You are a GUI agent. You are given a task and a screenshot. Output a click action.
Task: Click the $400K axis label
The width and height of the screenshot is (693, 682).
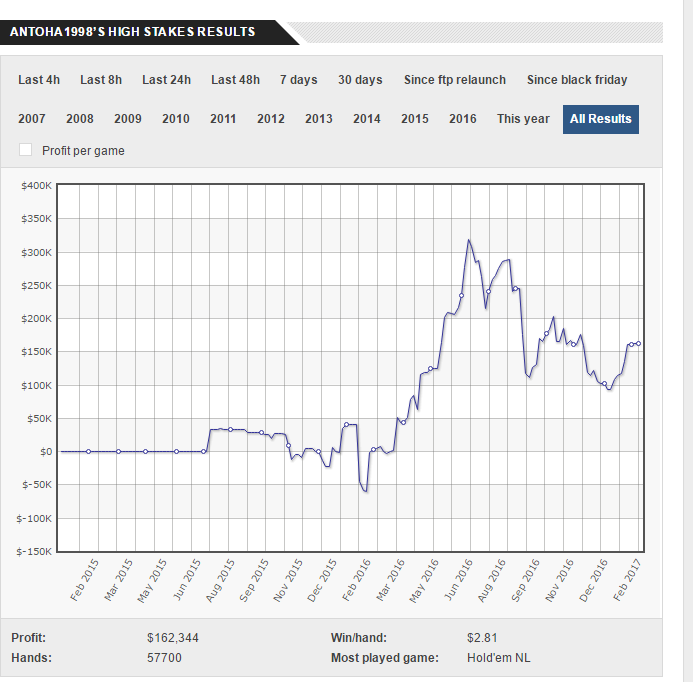coord(36,186)
